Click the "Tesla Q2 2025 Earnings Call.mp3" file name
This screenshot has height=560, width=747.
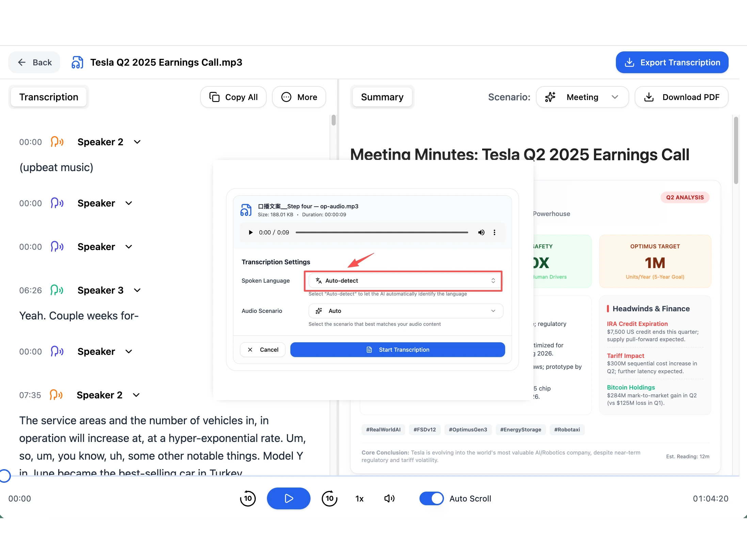(x=166, y=62)
